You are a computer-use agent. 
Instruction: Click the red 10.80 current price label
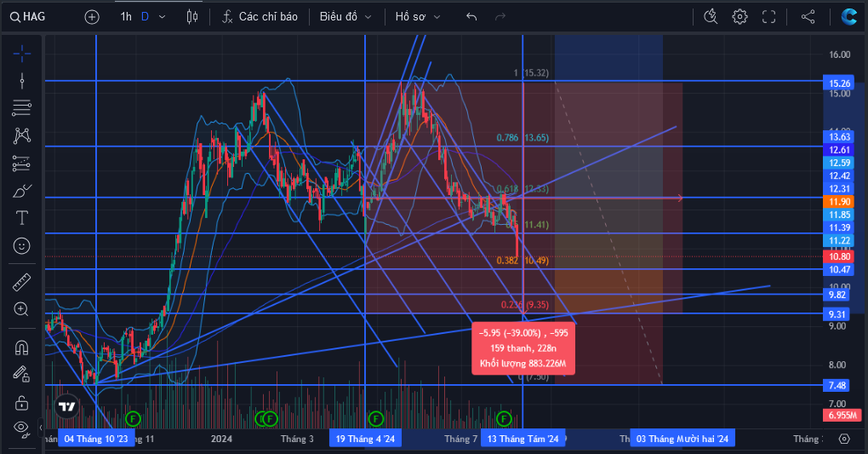click(839, 256)
